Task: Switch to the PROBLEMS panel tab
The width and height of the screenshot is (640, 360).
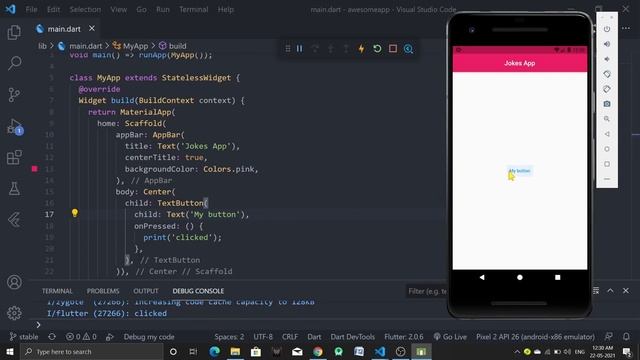Action: (103, 291)
